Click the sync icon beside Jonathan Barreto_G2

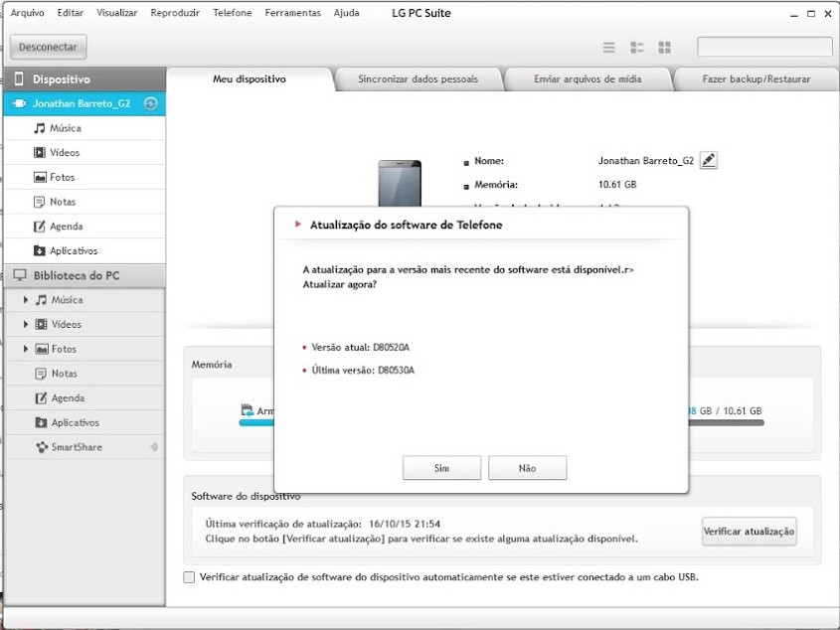click(x=150, y=103)
